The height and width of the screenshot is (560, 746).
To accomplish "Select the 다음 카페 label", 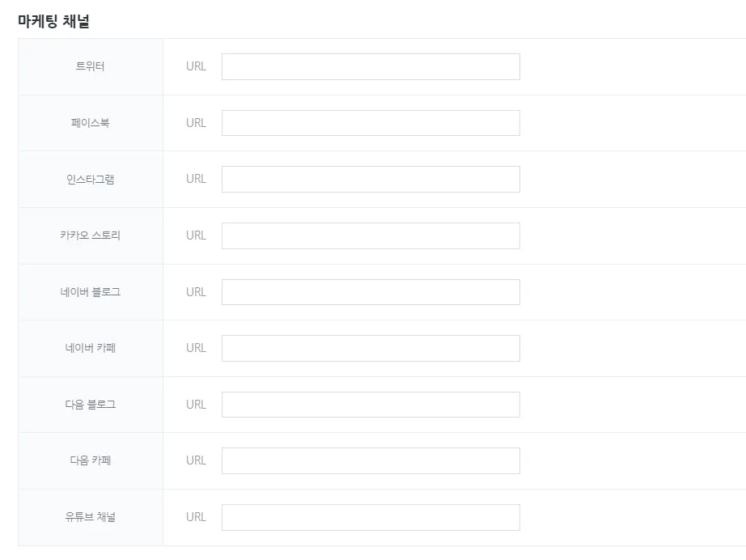I will 90,460.
